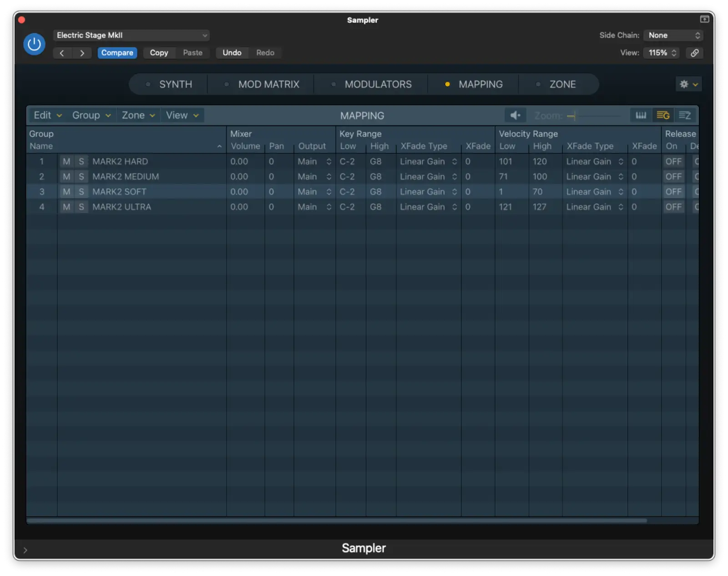The height and width of the screenshot is (576, 728).
Task: Mute the MARK2 HARD group
Action: (x=66, y=162)
